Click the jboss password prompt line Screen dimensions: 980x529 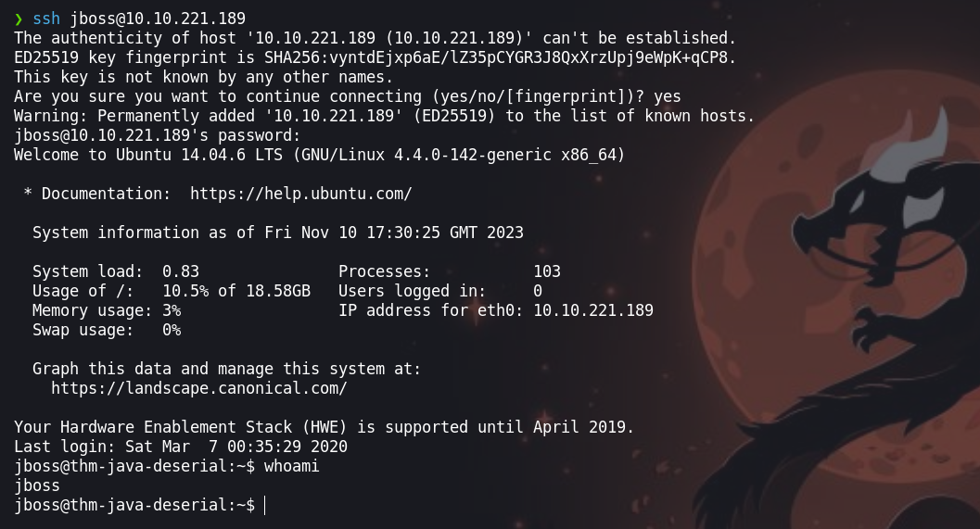pyautogui.click(x=158, y=135)
